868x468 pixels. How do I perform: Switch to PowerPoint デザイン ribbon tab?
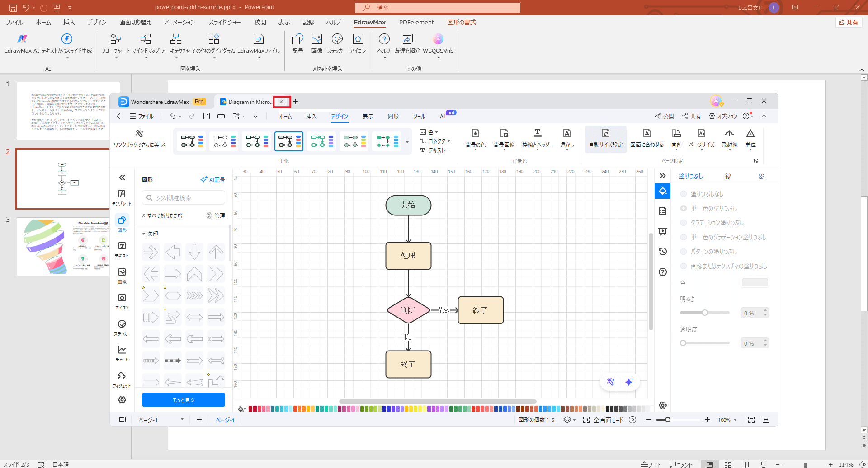tap(97, 22)
